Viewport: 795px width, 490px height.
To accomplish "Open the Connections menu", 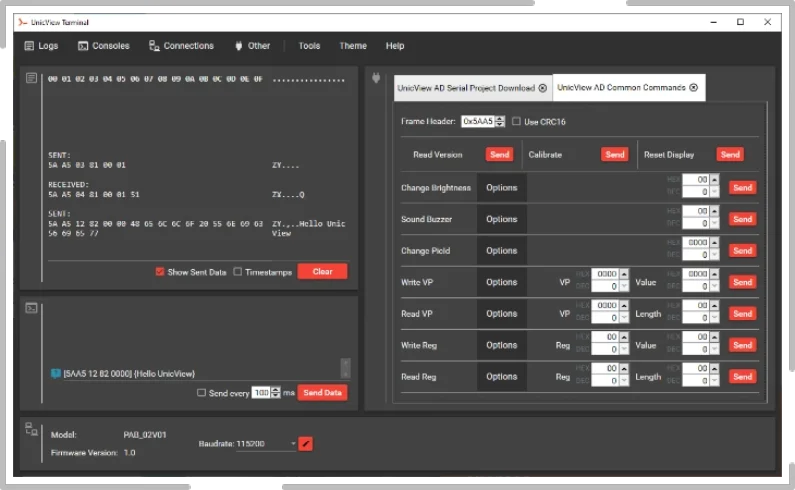I will click(181, 46).
